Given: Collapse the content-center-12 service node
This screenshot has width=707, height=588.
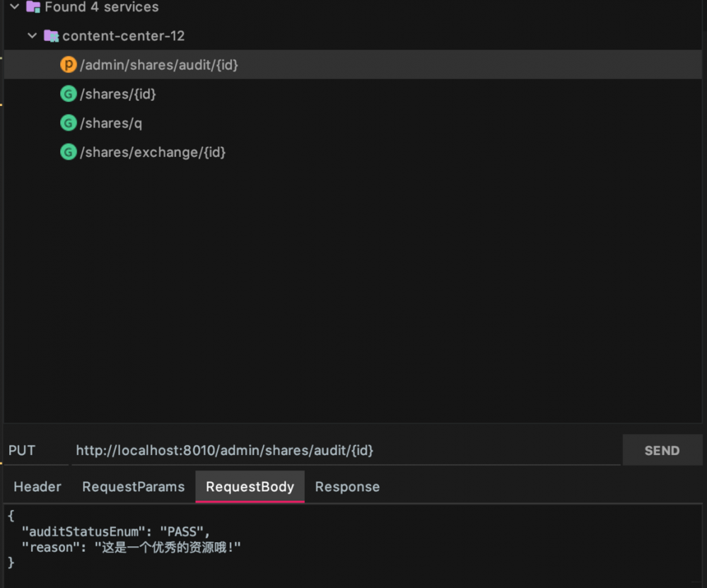Looking at the screenshot, I should (32, 35).
